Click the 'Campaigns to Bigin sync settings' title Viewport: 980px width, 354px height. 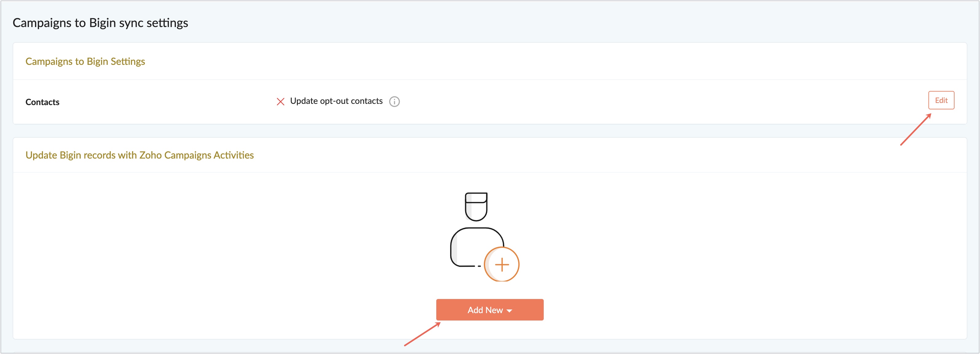coord(100,23)
